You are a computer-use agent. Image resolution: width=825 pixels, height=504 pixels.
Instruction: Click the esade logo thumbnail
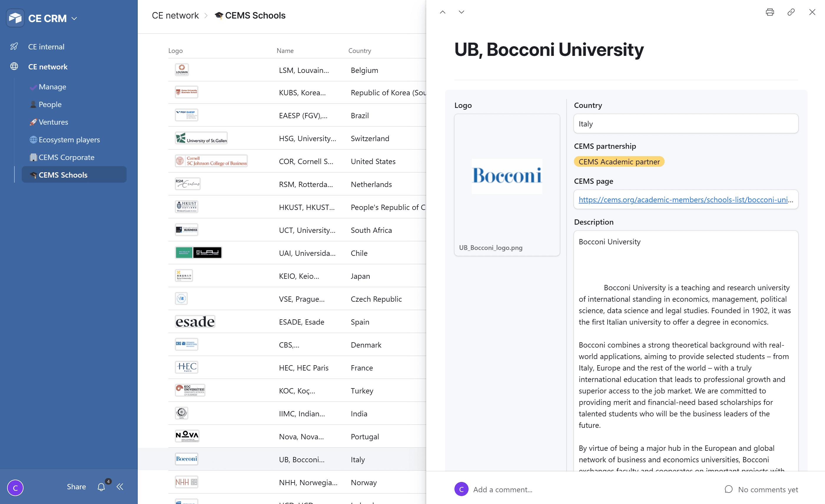pos(195,321)
